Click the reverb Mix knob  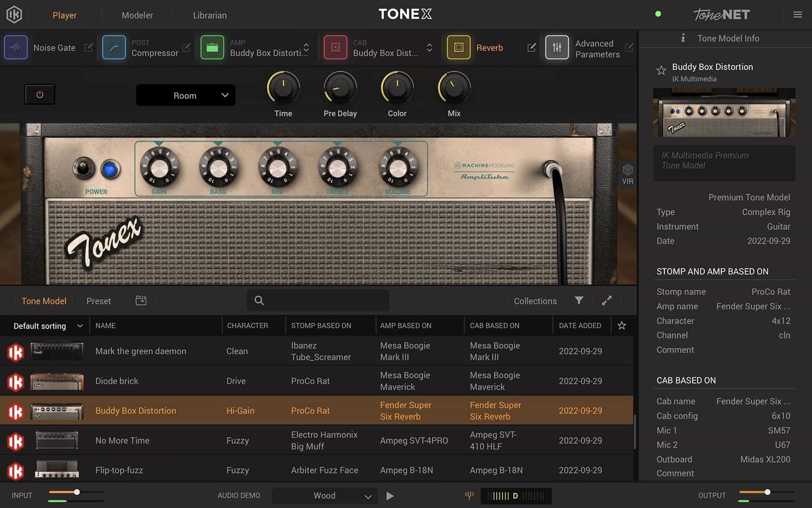point(454,88)
